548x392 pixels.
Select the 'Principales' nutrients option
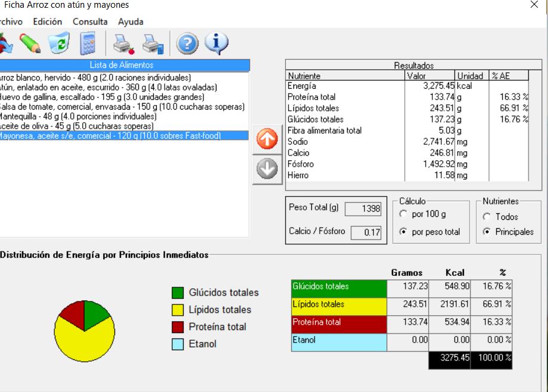click(487, 232)
